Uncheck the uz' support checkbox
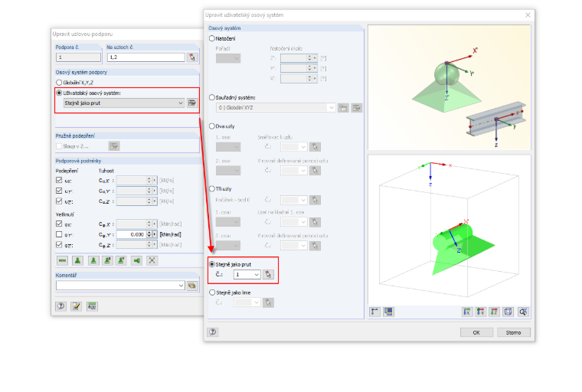Viewport: 582px width, 392px height. pyautogui.click(x=59, y=201)
